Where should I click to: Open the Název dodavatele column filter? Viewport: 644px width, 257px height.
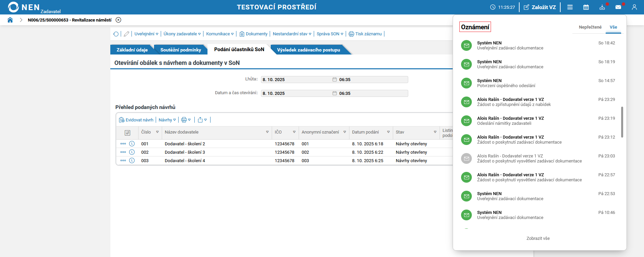point(267,132)
